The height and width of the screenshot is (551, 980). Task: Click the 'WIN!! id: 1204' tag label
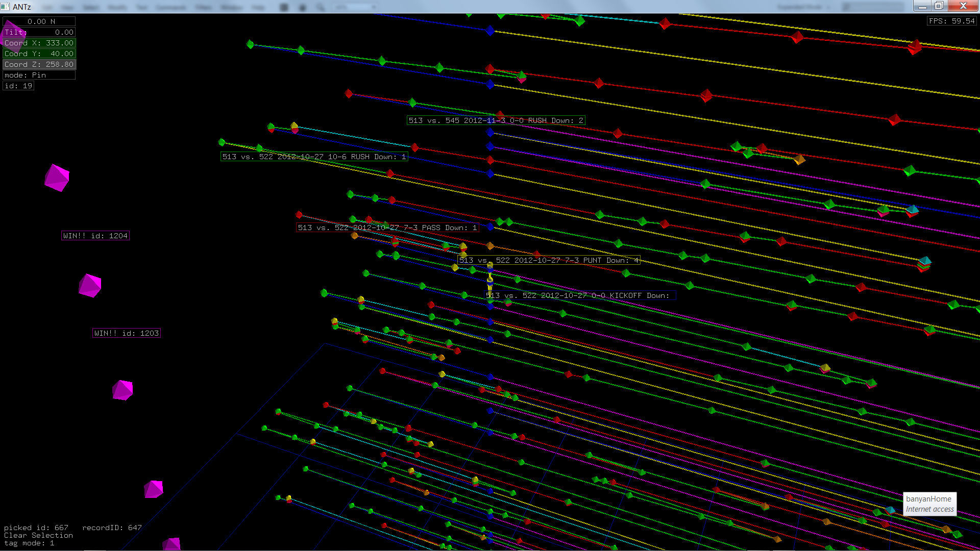(x=95, y=236)
